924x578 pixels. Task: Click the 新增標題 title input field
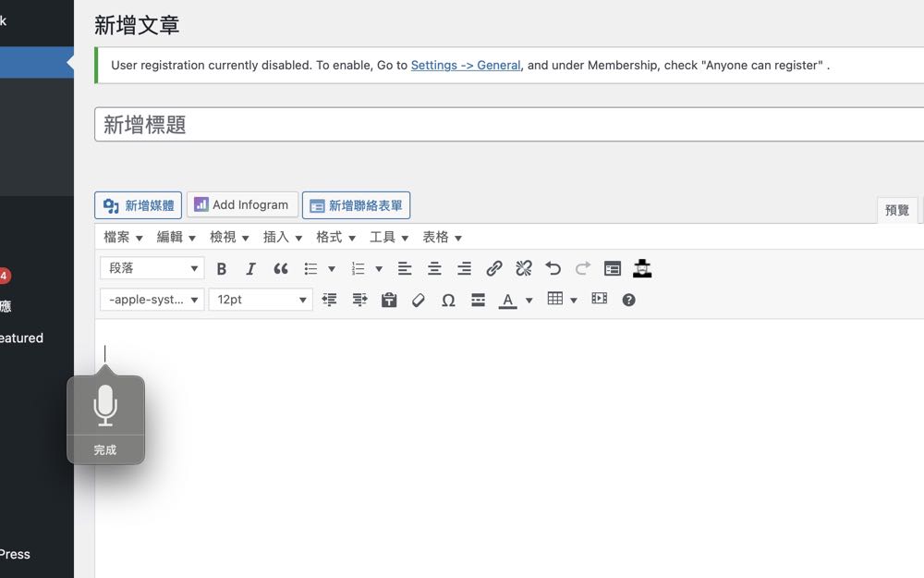tap(508, 125)
